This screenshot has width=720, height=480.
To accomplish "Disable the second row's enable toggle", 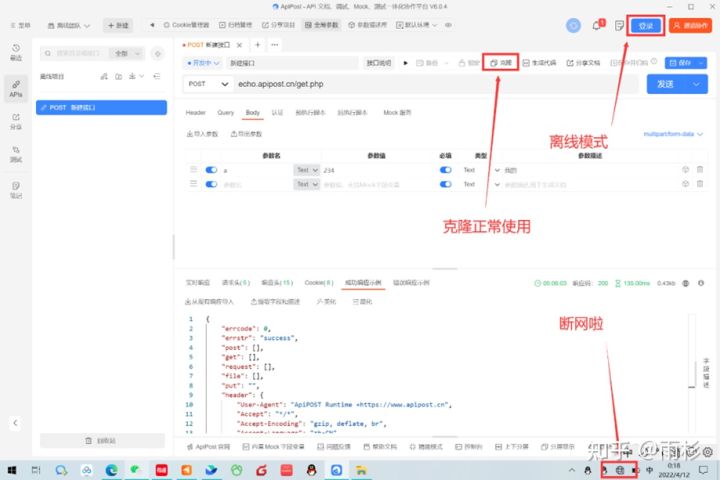I will [x=211, y=184].
